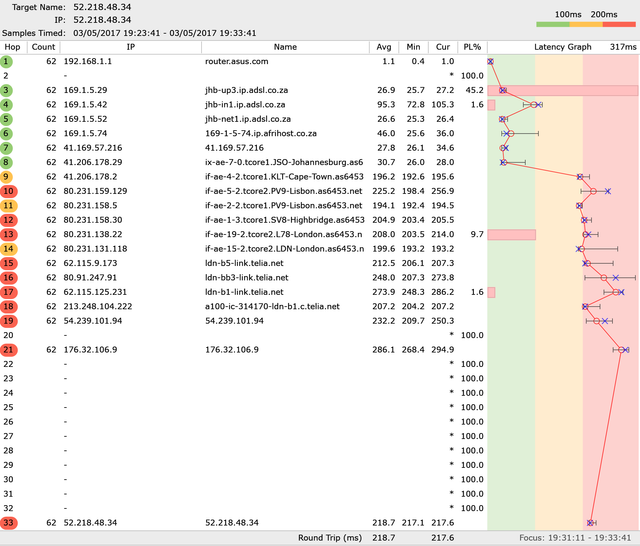Click hop 8 green badge
Screen dimensions: 640x546
coord(6,162)
